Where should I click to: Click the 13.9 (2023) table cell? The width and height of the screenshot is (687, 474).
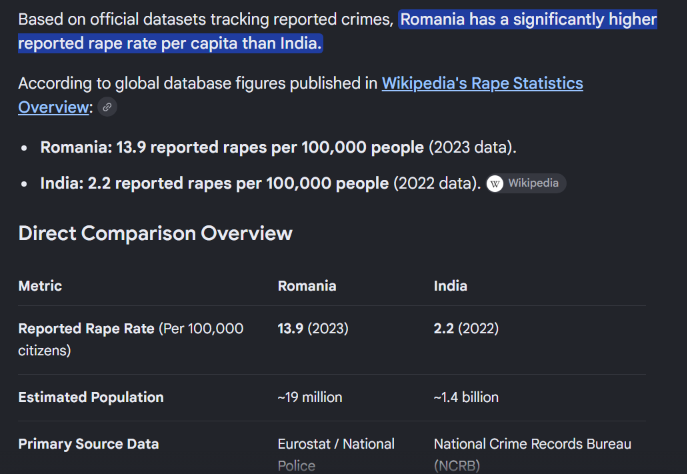313,329
